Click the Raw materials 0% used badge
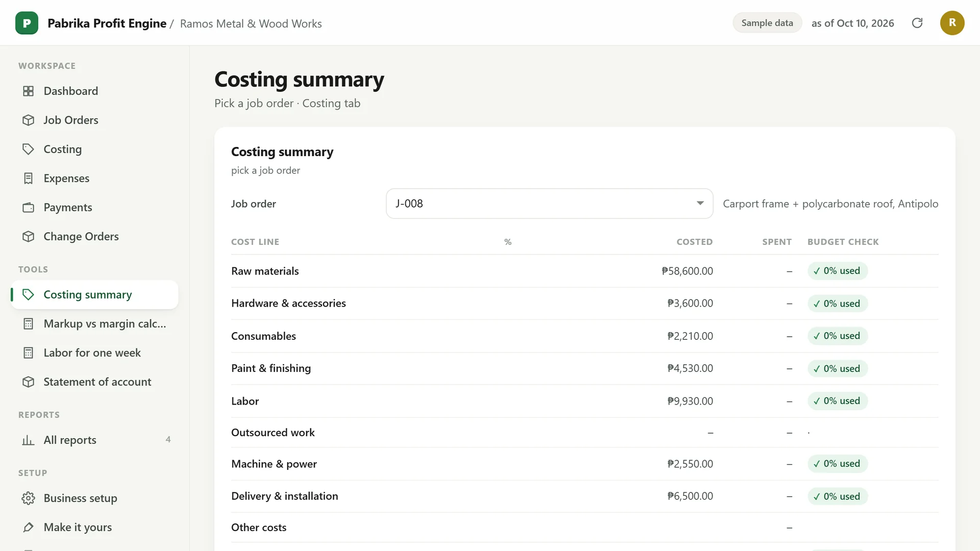Image resolution: width=980 pixels, height=551 pixels. (x=837, y=271)
